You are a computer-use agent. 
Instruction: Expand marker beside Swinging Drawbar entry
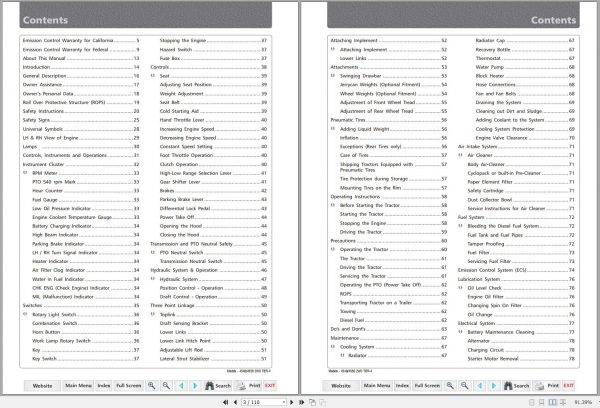333,76
